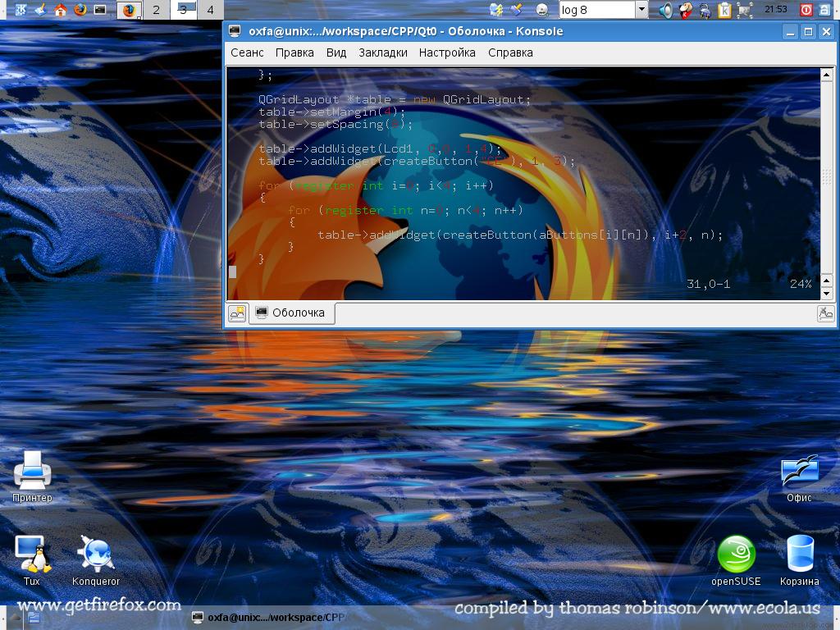Click the oxfa@unix taskbar entry
Image resolution: width=840 pixels, height=630 pixels.
[268, 618]
